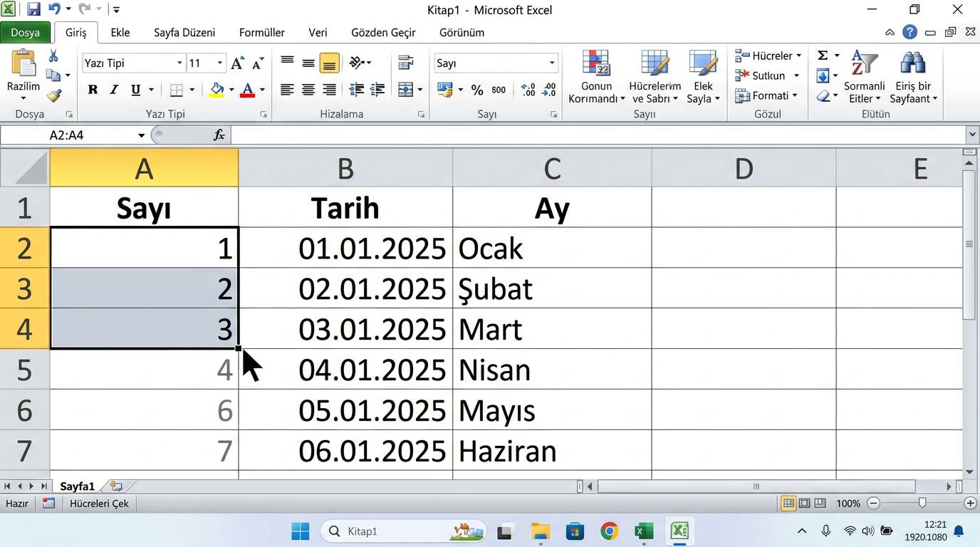The height and width of the screenshot is (547, 980).
Task: Toggle italic formatting
Action: pyautogui.click(x=114, y=90)
